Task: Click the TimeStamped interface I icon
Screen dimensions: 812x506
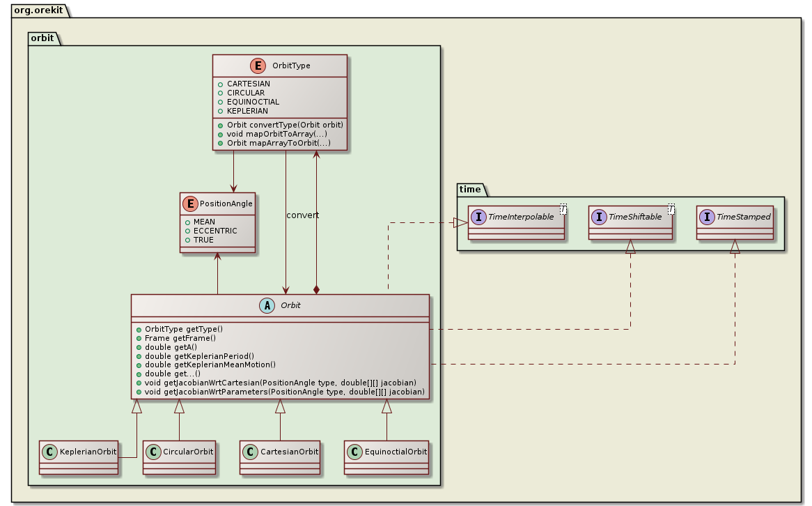Action: coord(708,217)
